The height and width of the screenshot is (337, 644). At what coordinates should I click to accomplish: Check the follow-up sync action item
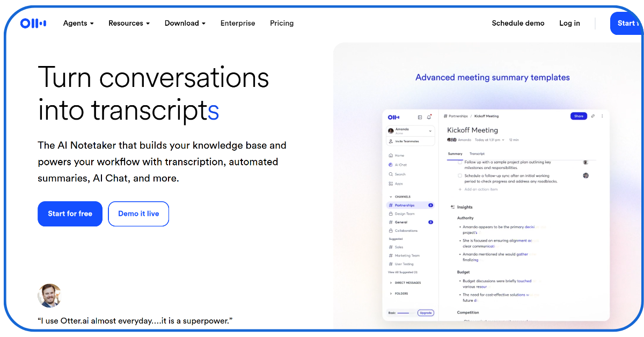(460, 175)
